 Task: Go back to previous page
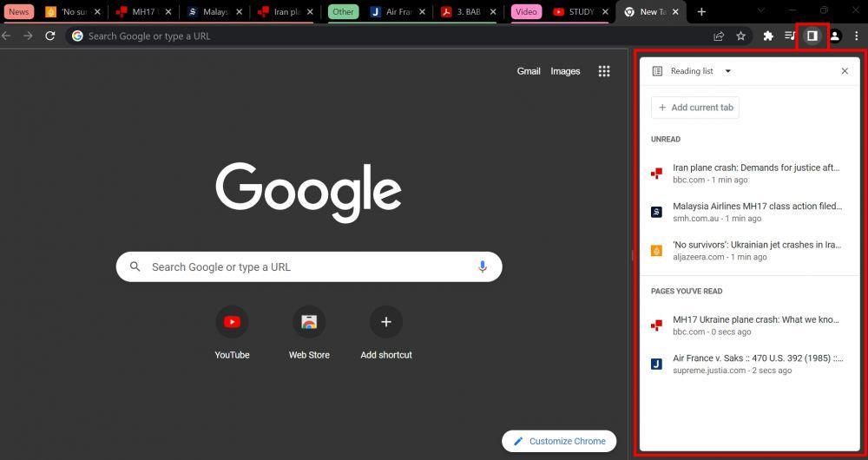coord(7,36)
